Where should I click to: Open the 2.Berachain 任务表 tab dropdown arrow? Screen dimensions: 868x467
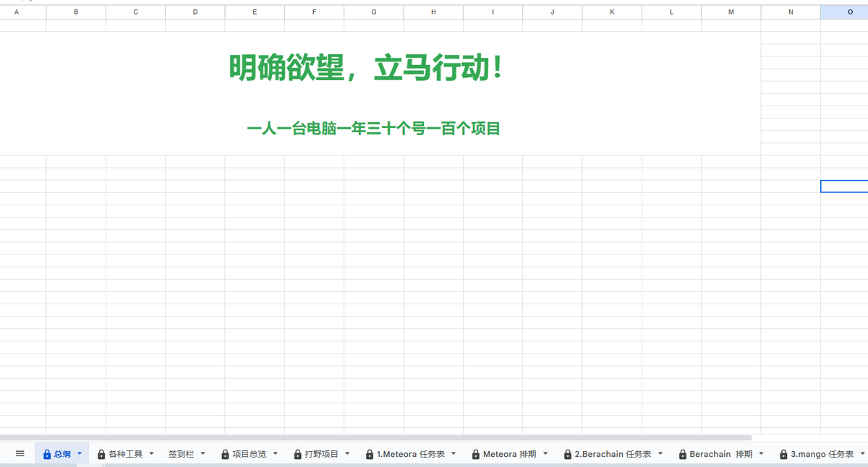(x=660, y=454)
